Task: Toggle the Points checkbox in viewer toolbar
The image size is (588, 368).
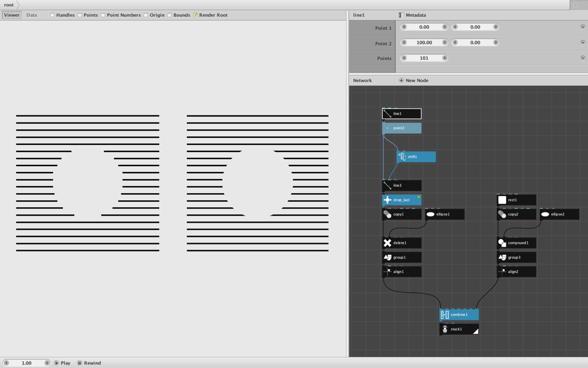Action: [79, 15]
